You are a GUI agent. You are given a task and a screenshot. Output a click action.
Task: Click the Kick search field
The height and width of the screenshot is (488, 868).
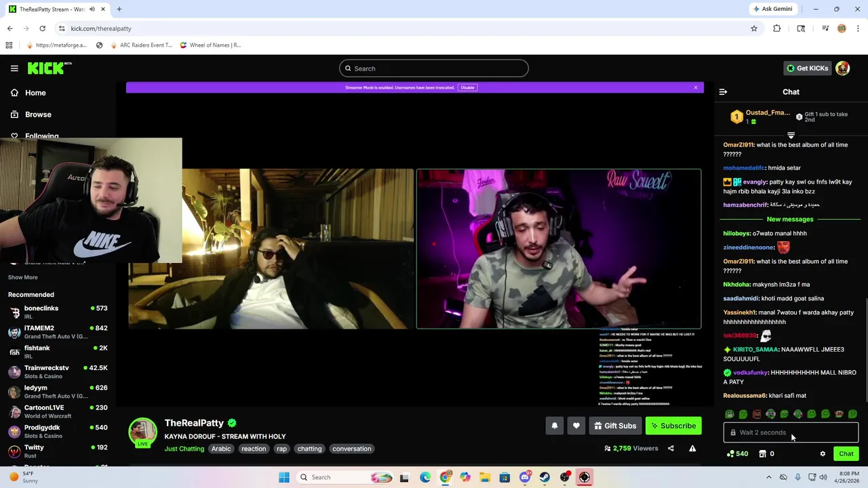click(x=433, y=68)
